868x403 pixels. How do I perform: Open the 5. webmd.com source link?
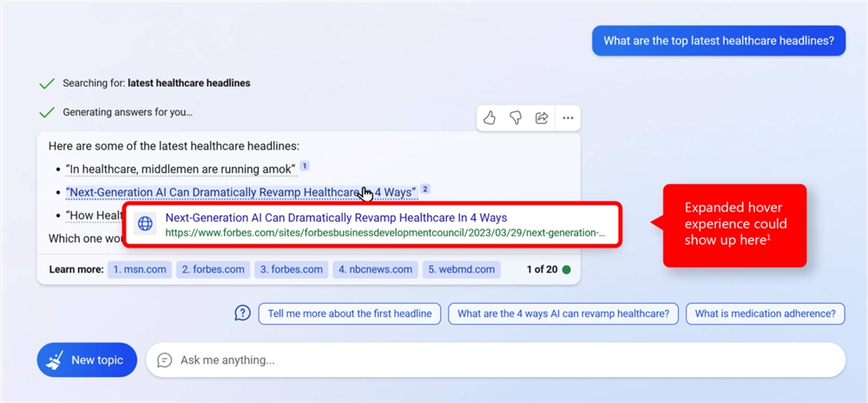pyautogui.click(x=461, y=269)
